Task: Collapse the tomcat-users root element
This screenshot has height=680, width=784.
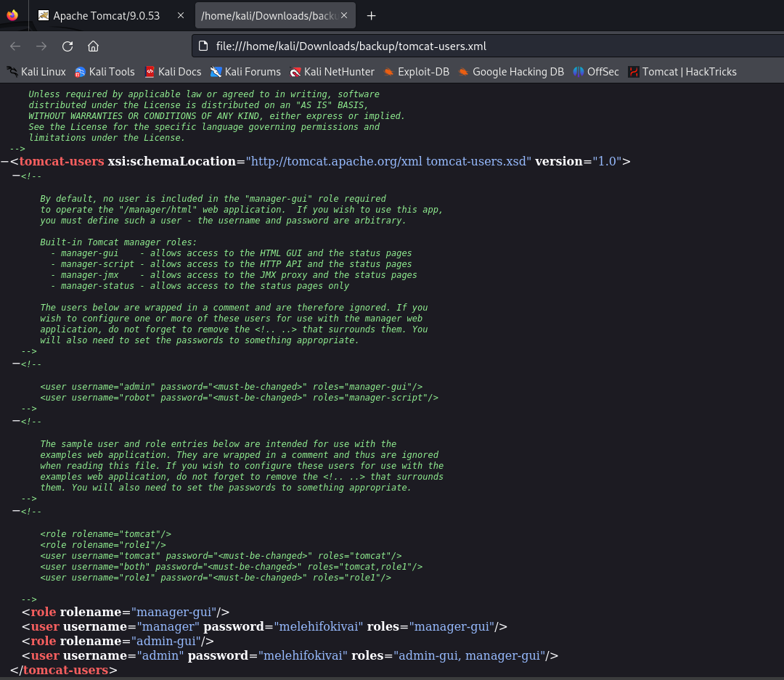Action: (4, 161)
